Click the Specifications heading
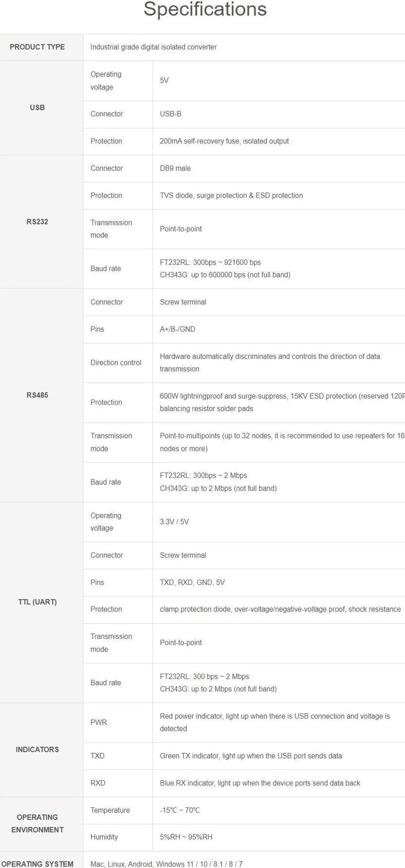This screenshot has width=405, height=868. [x=205, y=9]
